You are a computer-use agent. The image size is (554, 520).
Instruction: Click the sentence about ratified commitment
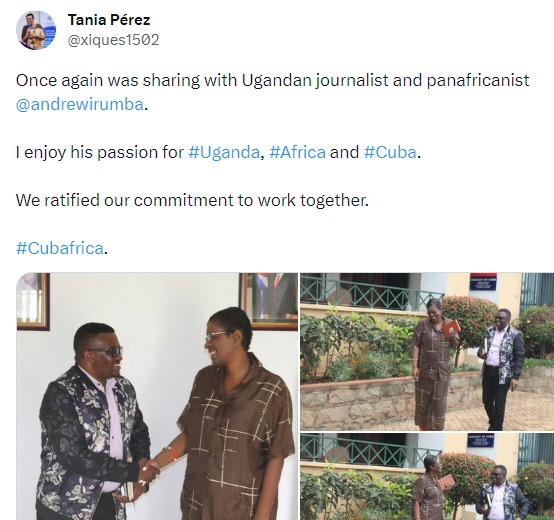192,200
